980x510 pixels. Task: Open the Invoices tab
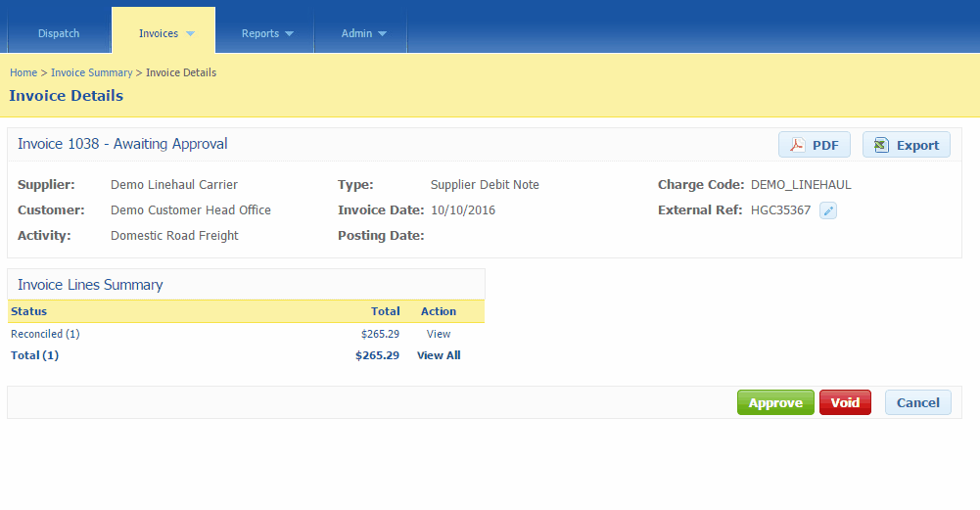coord(163,30)
